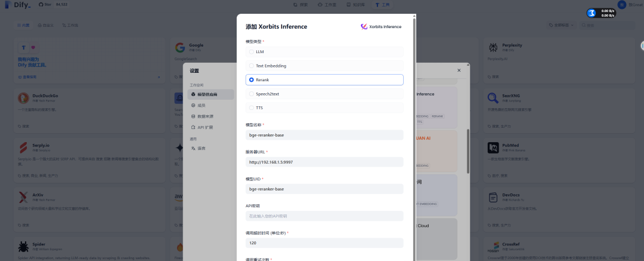The height and width of the screenshot is (261, 644).
Task: Select the Rerank model type option
Action: [x=324, y=80]
